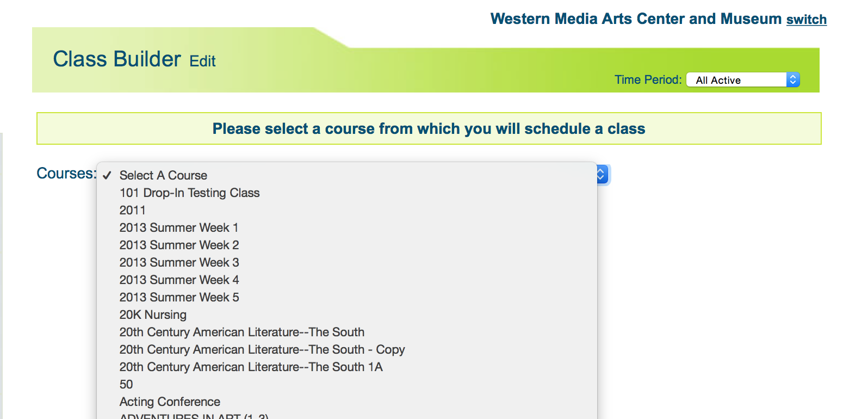868x419 pixels.
Task: Click the Time Period blue stepper arrows
Action: point(793,80)
